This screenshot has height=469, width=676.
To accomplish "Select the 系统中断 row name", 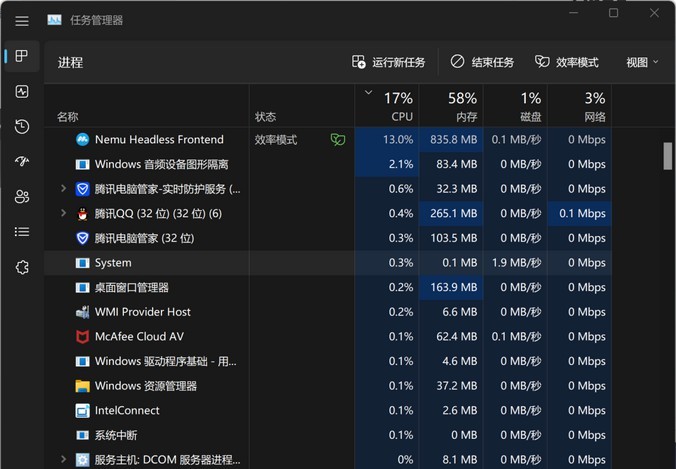I will point(116,435).
